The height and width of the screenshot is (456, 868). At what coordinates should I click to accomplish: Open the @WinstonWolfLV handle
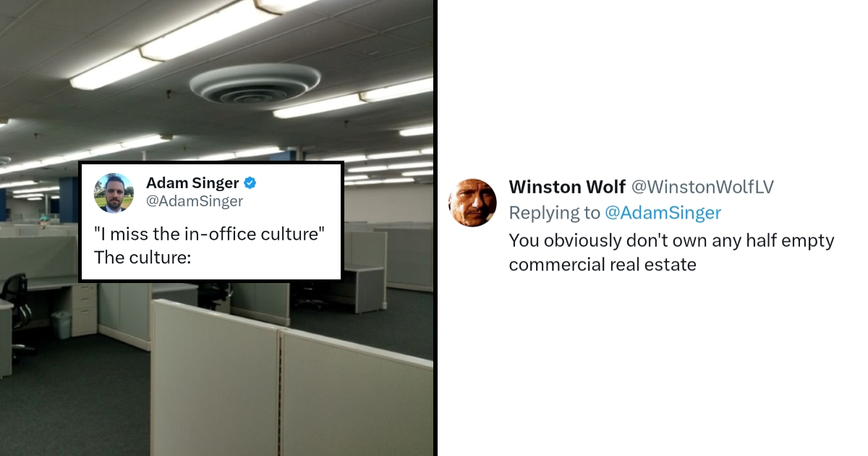(x=703, y=187)
